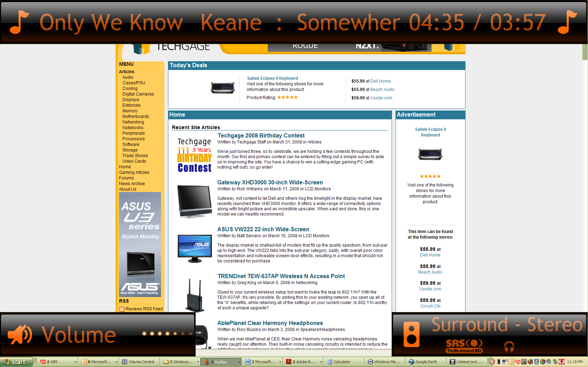Click the AIM icon in system tray

click(517, 362)
